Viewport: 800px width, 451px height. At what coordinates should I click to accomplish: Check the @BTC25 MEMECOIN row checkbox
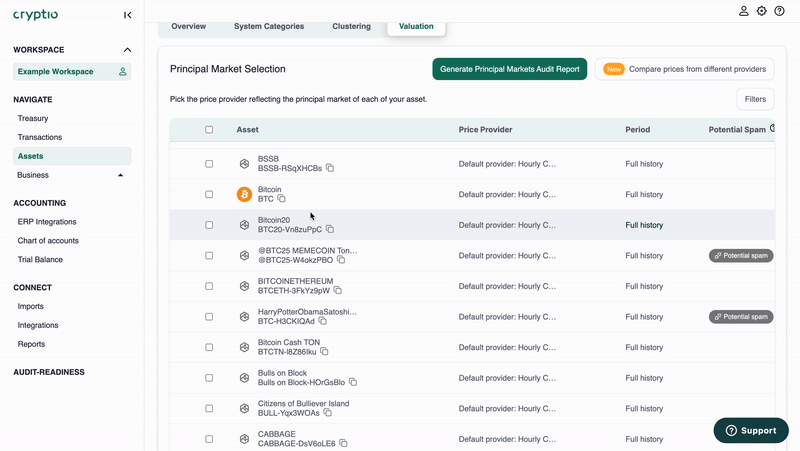pyautogui.click(x=209, y=256)
